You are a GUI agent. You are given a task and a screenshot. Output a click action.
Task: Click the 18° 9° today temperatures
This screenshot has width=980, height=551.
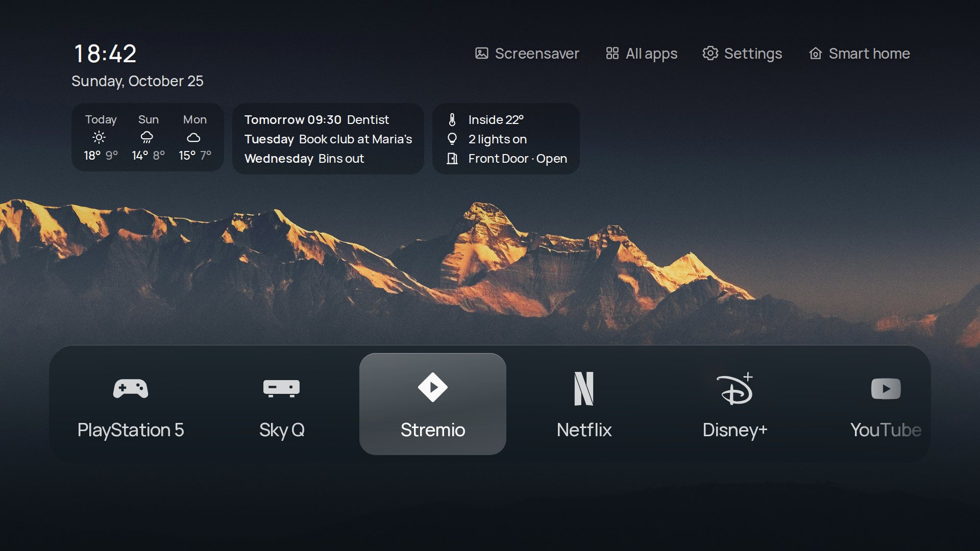tap(101, 155)
